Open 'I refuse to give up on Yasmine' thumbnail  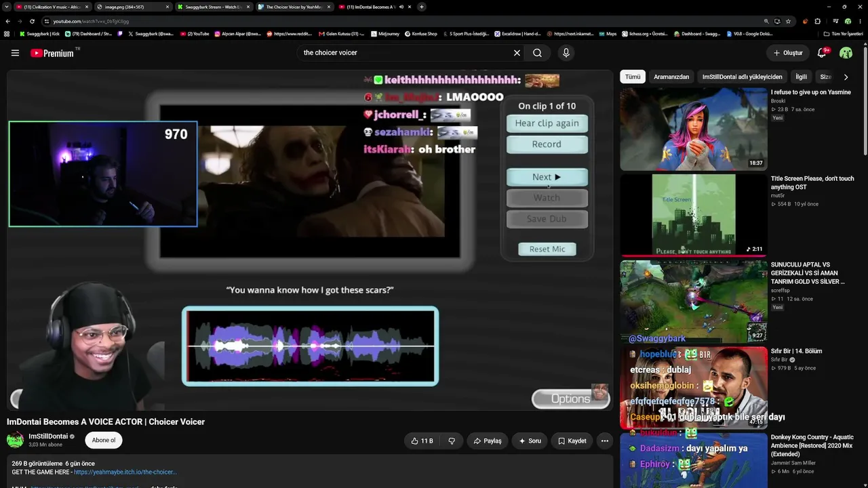pyautogui.click(x=694, y=129)
